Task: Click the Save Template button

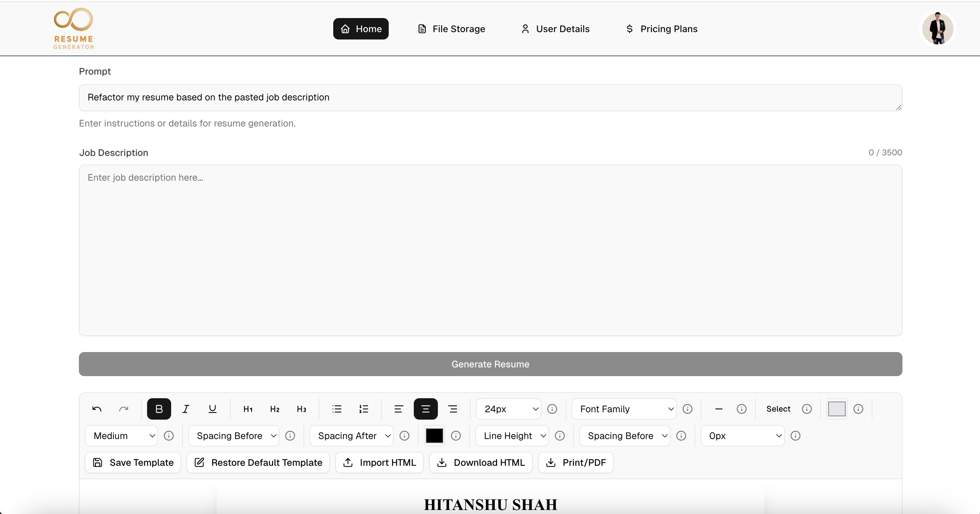Action: [x=132, y=462]
